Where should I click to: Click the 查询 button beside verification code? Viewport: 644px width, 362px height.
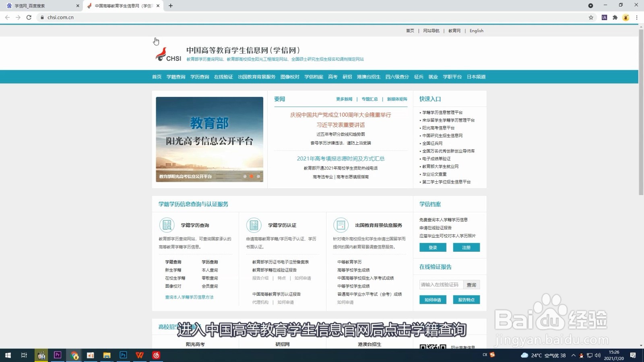pyautogui.click(x=471, y=285)
